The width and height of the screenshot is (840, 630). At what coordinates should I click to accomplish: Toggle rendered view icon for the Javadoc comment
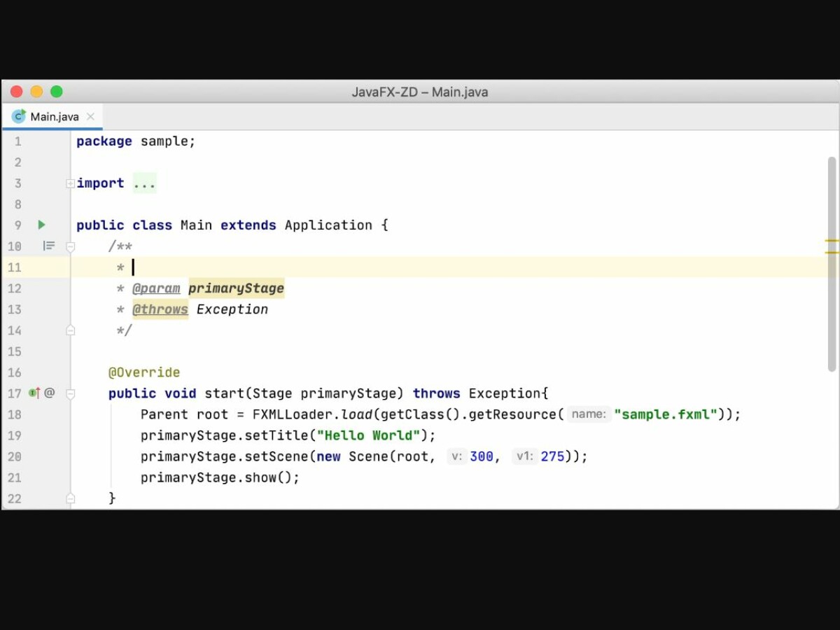point(48,246)
